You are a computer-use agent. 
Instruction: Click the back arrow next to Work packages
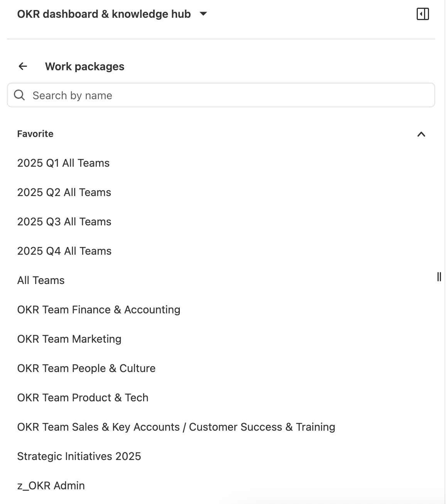point(23,66)
